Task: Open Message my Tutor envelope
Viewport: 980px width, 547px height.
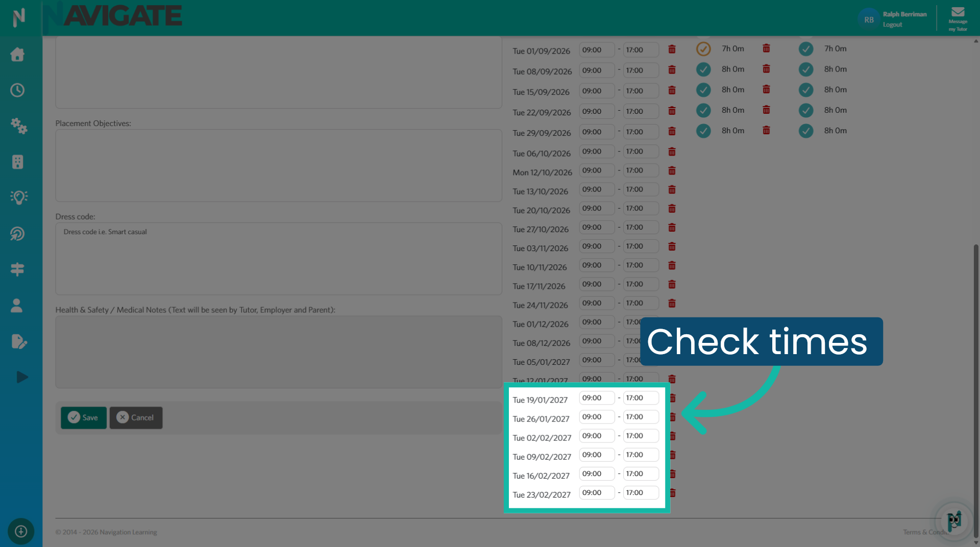Action: (x=958, y=18)
